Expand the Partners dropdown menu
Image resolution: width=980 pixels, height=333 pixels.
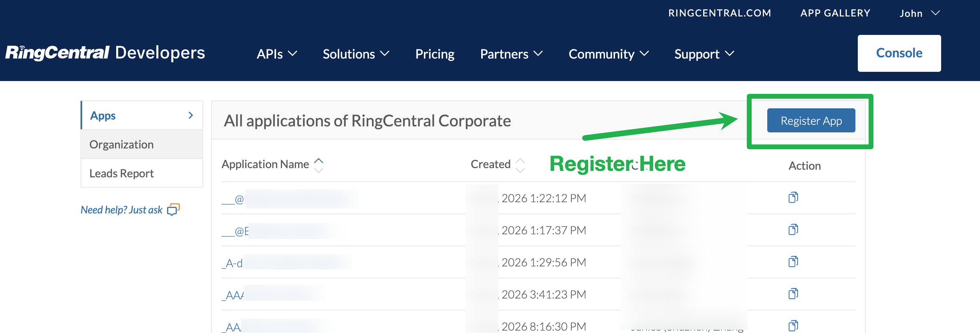click(x=511, y=54)
